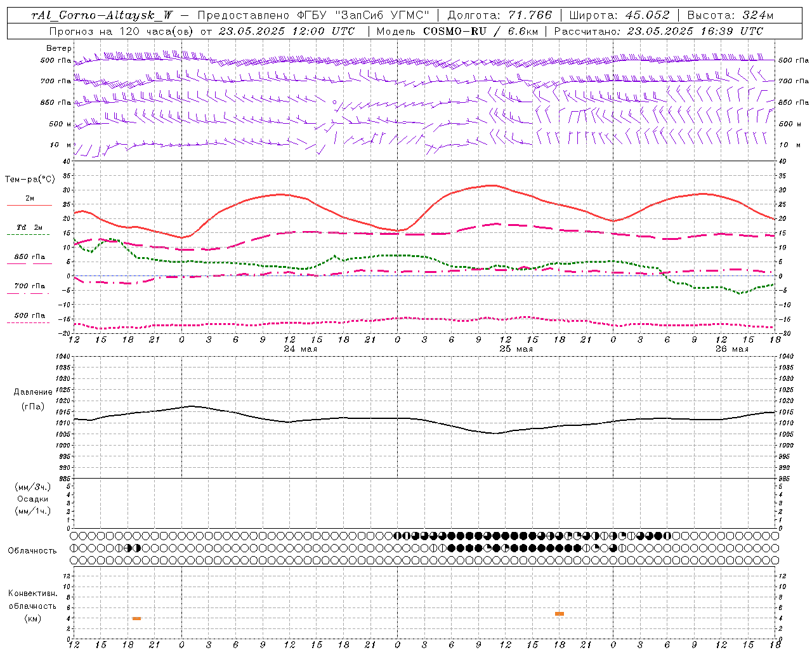The width and height of the screenshot is (812, 650).
Task: Click the 'Предоставлено ФГБУ "ЗапСиб УГМС"' header text
Action: (314, 15)
